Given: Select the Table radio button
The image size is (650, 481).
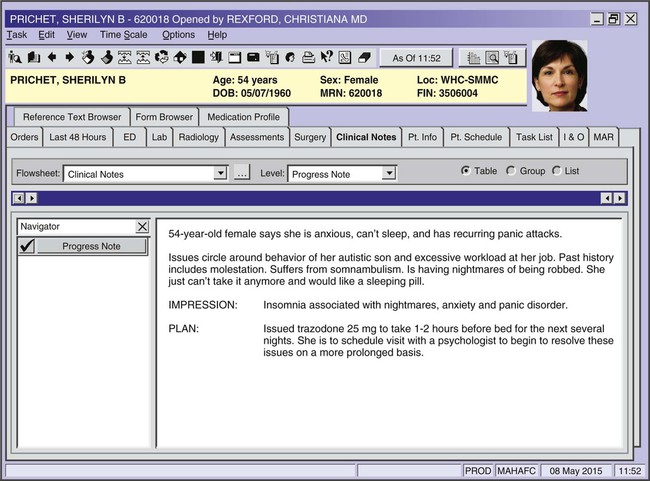Looking at the screenshot, I should [x=466, y=171].
